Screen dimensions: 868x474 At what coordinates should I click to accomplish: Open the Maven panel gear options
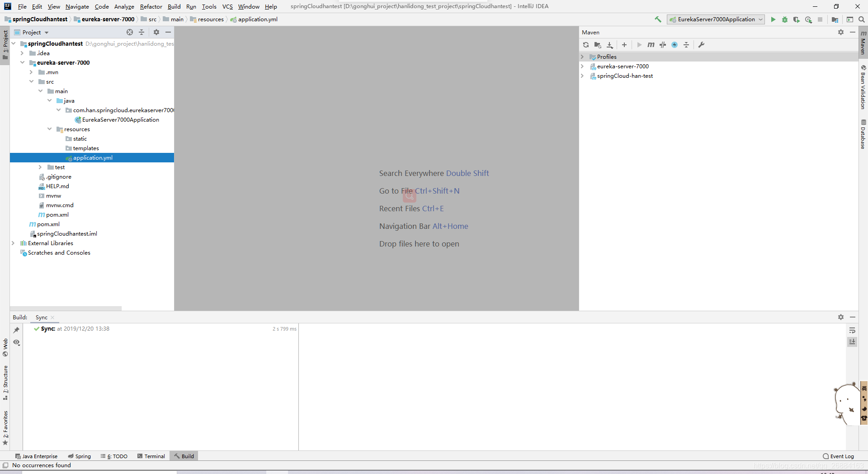[x=841, y=32]
